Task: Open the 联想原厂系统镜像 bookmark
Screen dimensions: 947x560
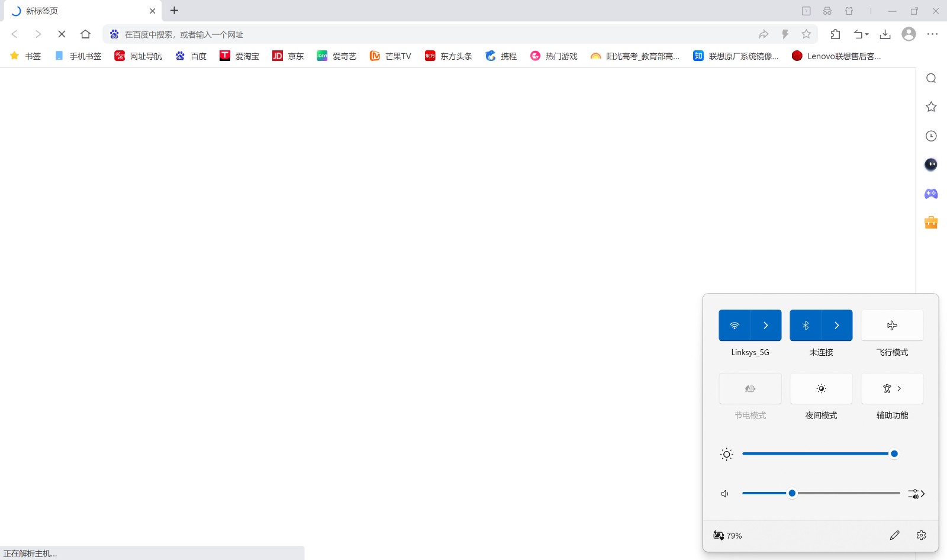Action: point(736,56)
